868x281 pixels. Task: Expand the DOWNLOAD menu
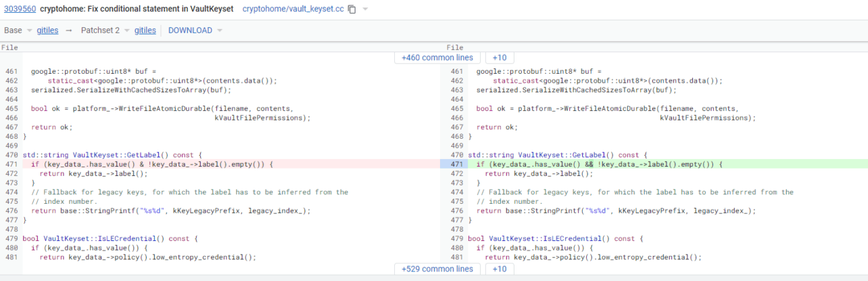tap(195, 30)
